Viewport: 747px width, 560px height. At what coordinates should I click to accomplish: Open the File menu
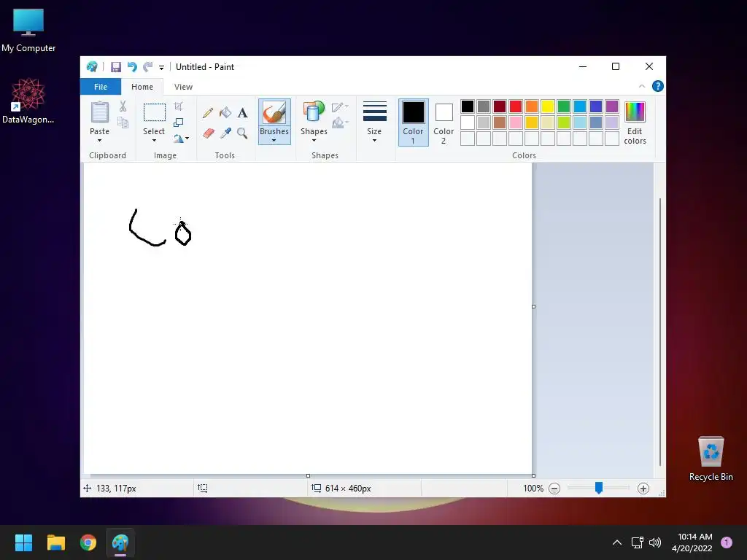point(101,87)
